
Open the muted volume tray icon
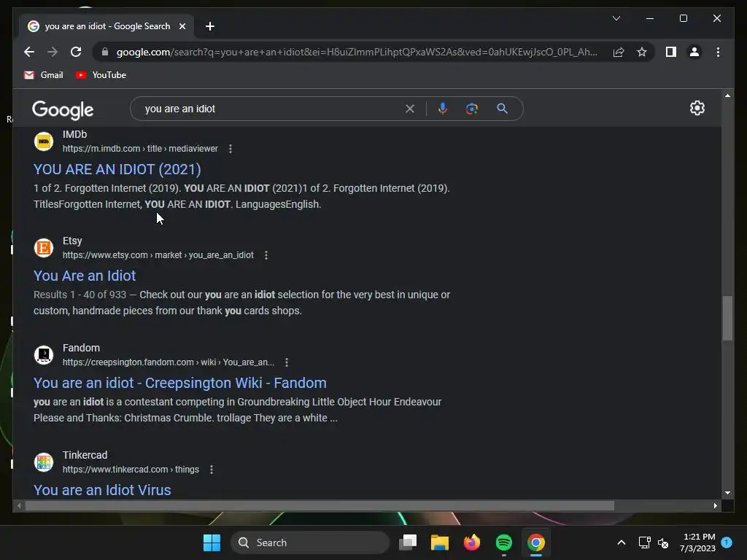tap(662, 542)
